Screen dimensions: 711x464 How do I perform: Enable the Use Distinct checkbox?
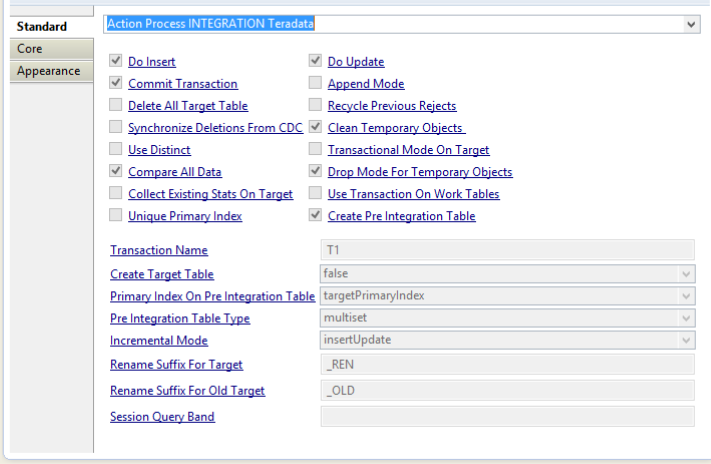[116, 149]
